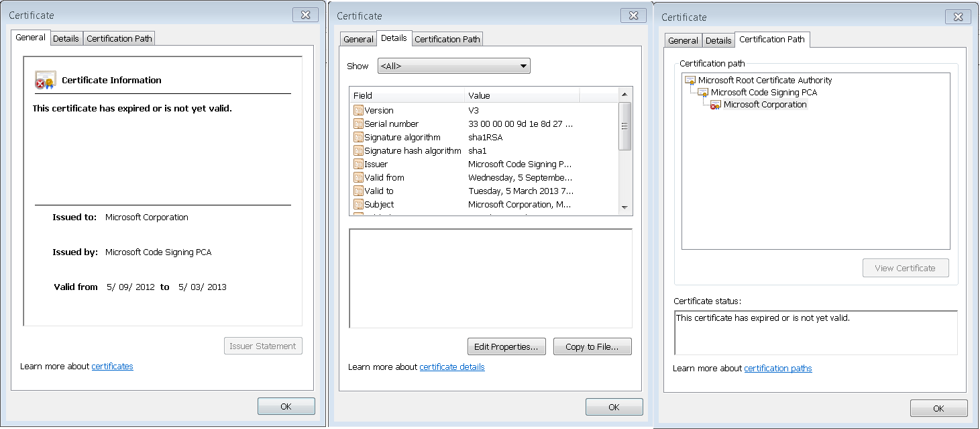Screen dimensions: 980x429
Task: Click Edit Properties button
Action: tap(506, 346)
